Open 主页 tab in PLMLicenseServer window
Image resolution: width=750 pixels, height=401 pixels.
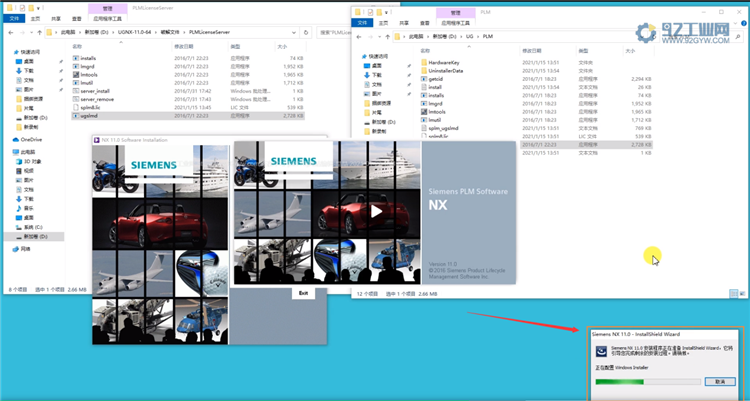click(x=35, y=19)
